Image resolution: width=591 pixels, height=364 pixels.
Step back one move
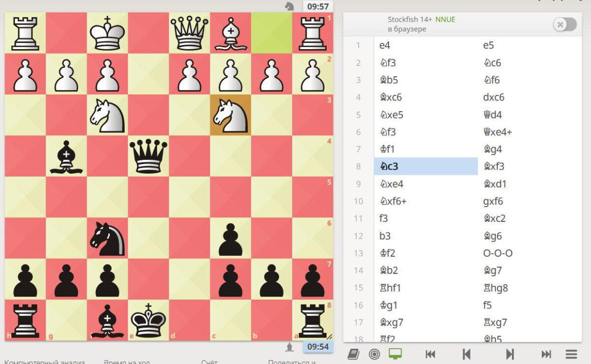pyautogui.click(x=466, y=354)
